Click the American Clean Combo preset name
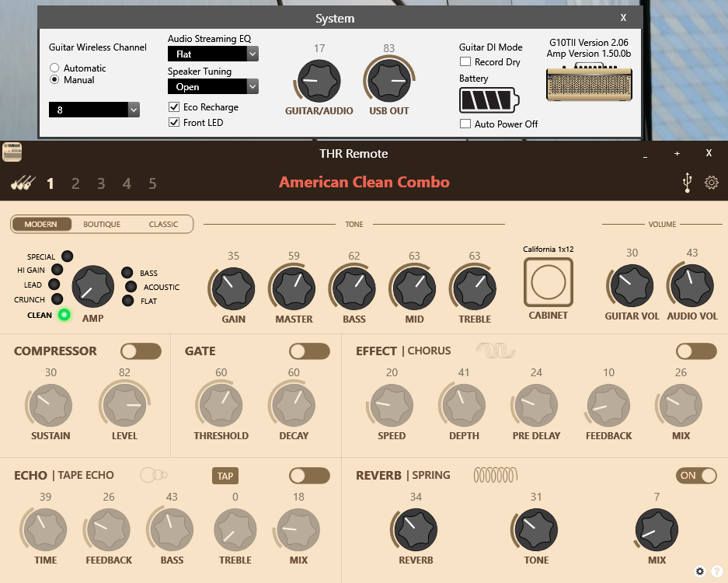The height and width of the screenshot is (583, 728). tap(364, 182)
